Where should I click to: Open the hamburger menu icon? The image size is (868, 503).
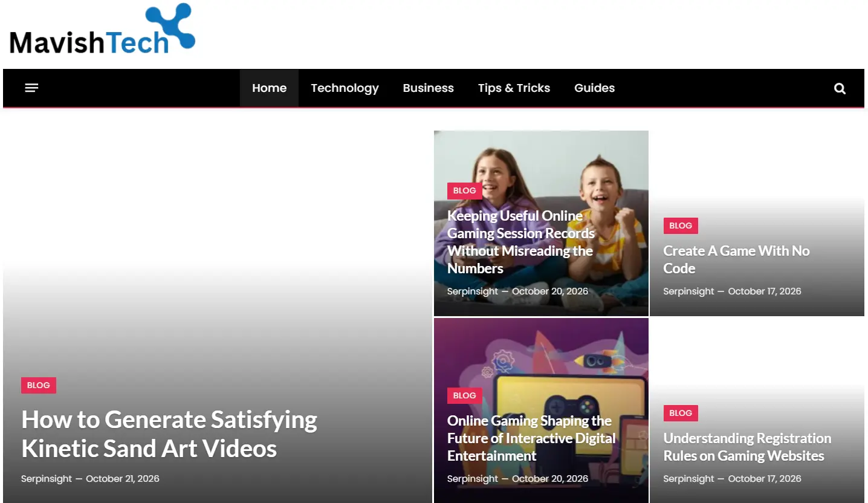click(x=31, y=88)
